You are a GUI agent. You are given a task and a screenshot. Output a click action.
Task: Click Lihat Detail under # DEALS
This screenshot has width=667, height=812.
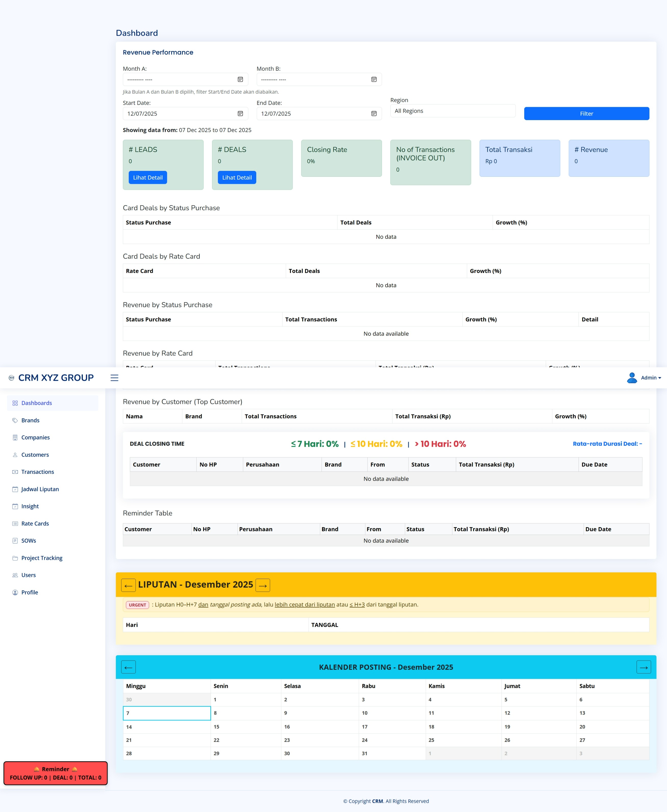click(x=237, y=177)
